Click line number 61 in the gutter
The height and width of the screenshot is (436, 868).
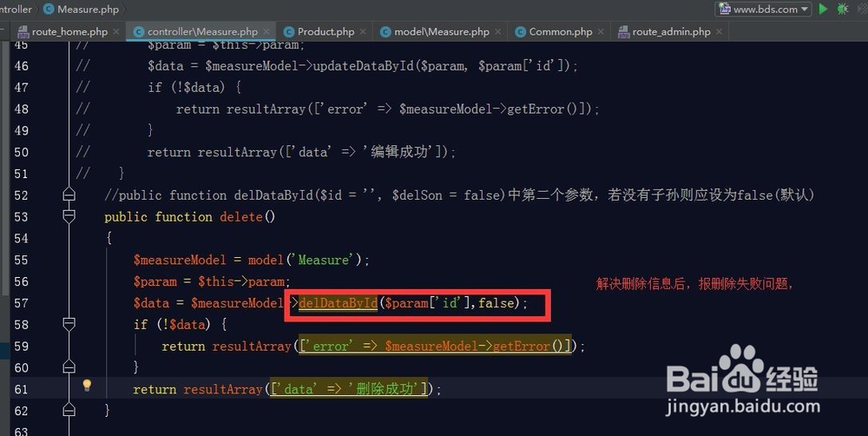(x=21, y=389)
